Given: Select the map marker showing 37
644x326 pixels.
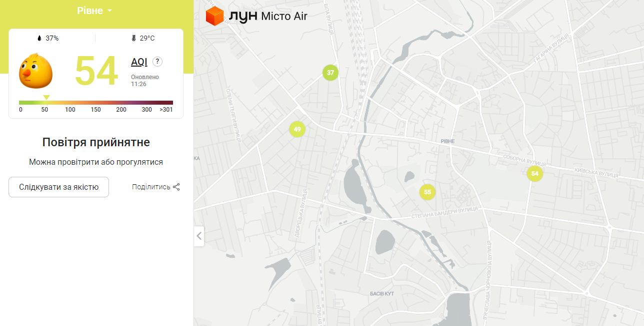Looking at the screenshot, I should [x=330, y=73].
